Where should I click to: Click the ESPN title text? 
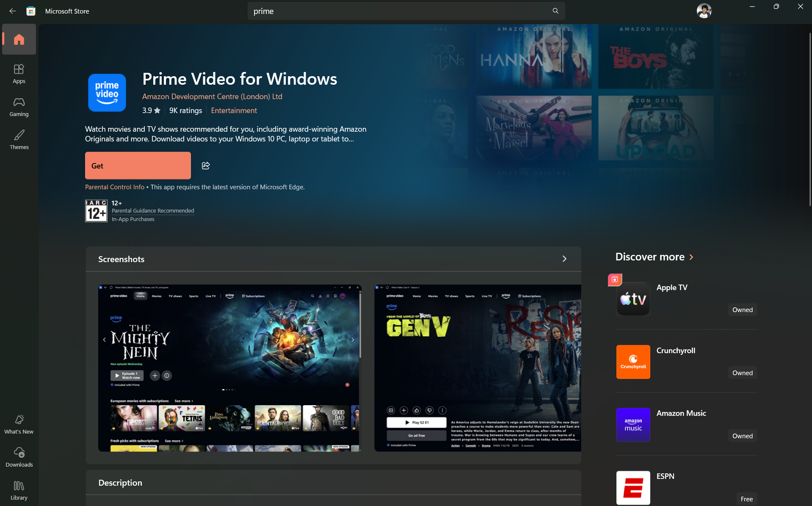tap(665, 476)
